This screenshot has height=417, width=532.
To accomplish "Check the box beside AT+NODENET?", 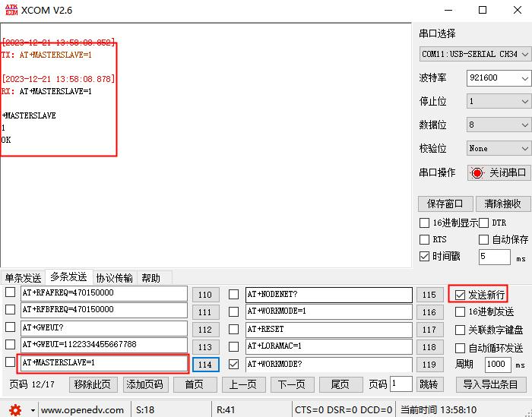I will pos(233,294).
